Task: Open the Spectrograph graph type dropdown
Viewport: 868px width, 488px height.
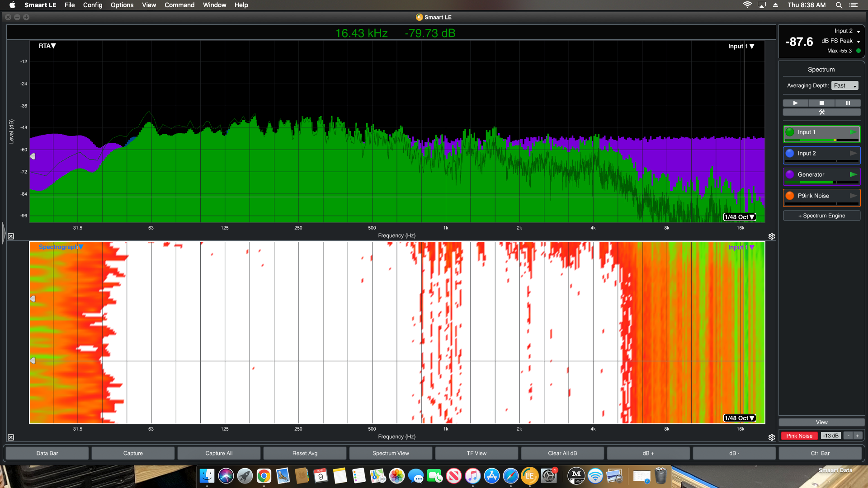Action: tap(61, 247)
